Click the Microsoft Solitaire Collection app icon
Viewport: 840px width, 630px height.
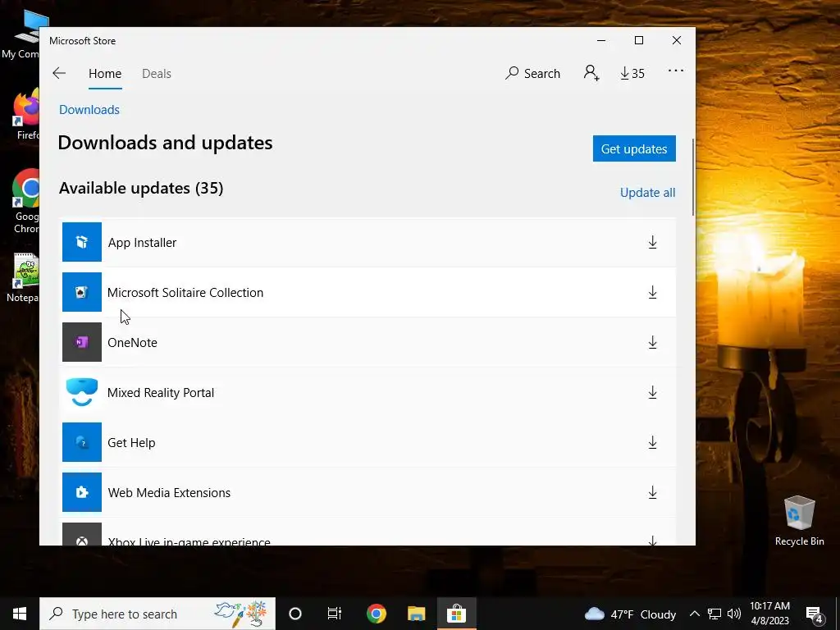[x=82, y=292]
